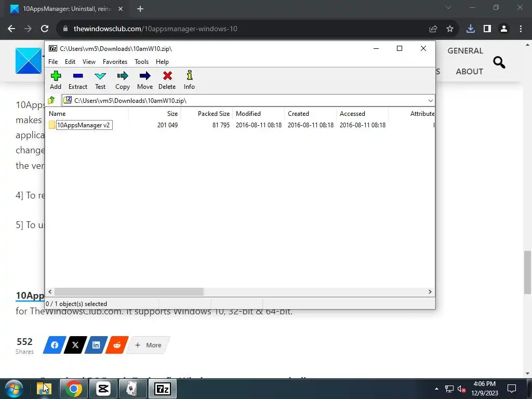
Task: Show hidden system tray icons
Action: point(436,389)
